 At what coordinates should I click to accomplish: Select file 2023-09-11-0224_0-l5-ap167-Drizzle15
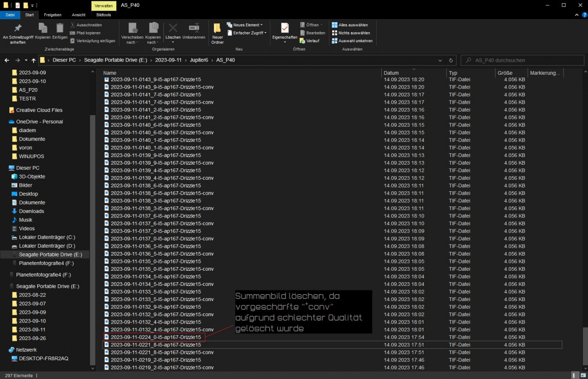coord(156,337)
